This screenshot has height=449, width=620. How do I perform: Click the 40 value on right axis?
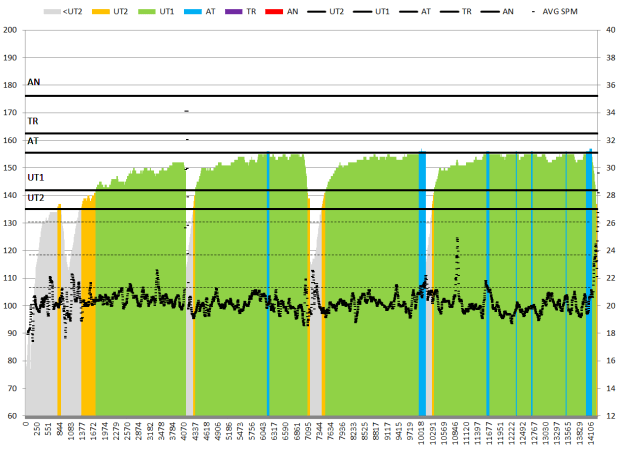(x=608, y=29)
